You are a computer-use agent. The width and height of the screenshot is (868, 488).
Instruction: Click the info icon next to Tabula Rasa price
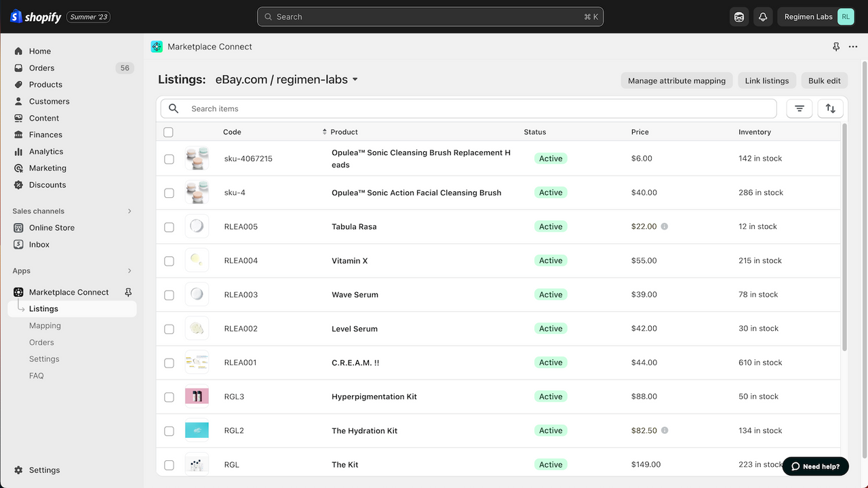(x=663, y=227)
